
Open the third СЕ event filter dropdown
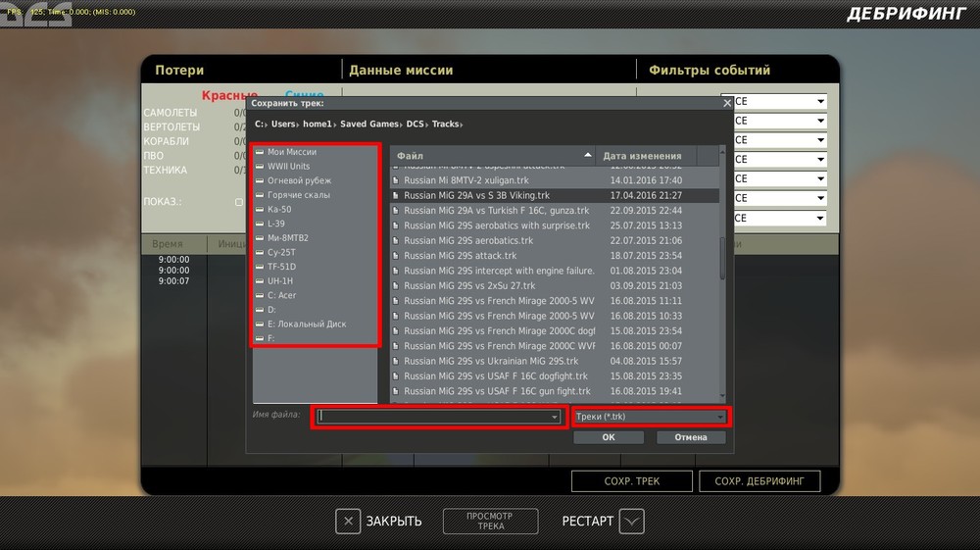tap(820, 140)
